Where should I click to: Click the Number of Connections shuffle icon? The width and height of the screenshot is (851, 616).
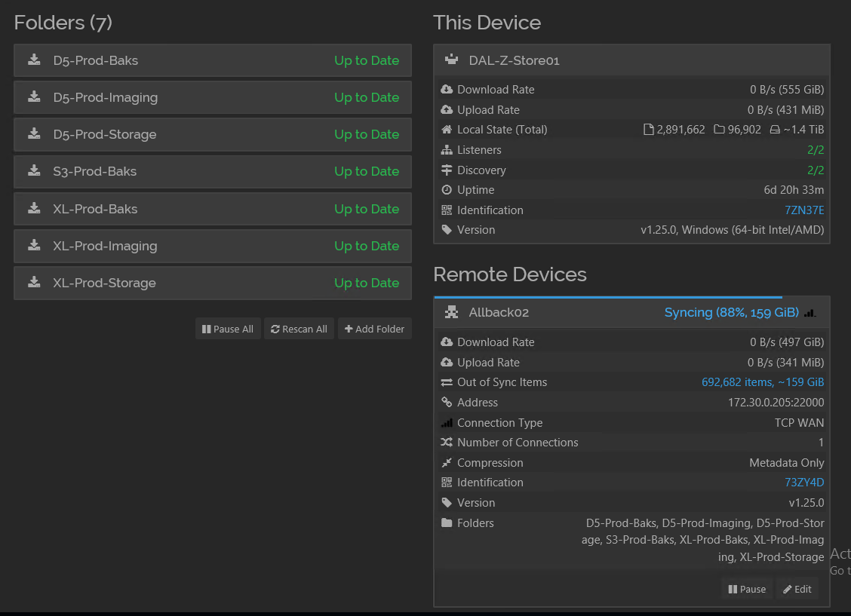pos(447,443)
